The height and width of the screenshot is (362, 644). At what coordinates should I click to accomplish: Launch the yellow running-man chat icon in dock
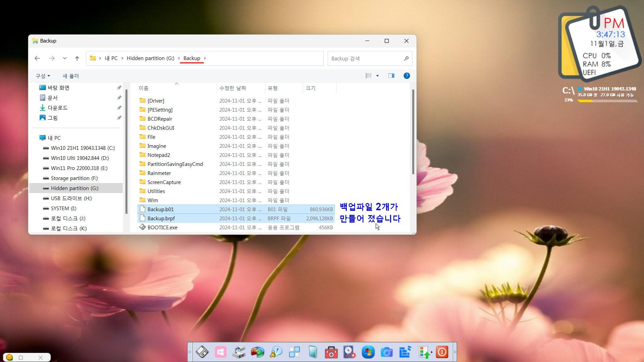coord(276,352)
